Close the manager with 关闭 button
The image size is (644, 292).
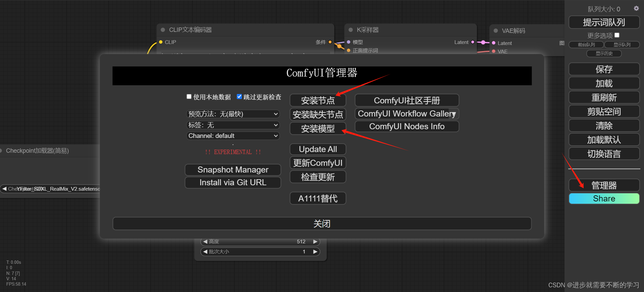tap(322, 224)
